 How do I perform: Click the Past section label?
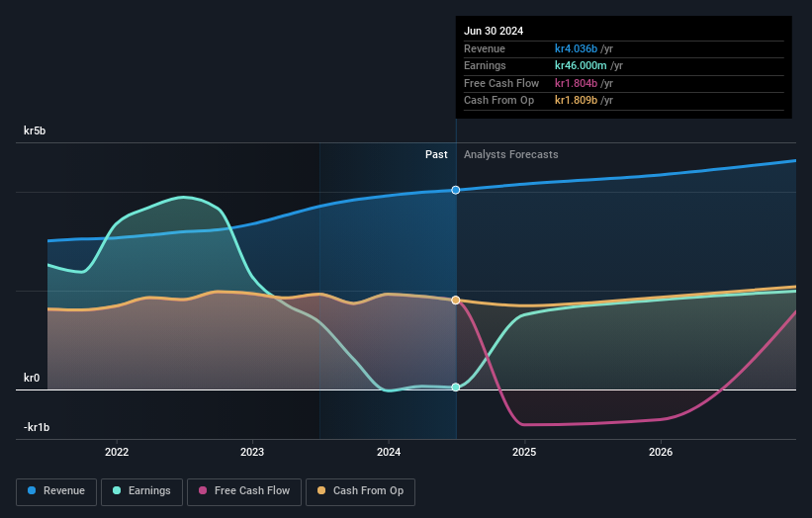pyautogui.click(x=436, y=155)
